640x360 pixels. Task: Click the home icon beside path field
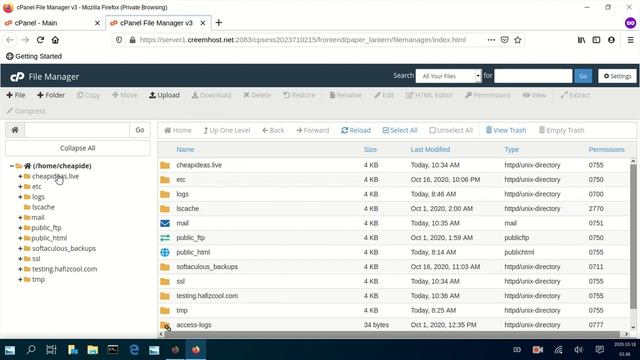click(15, 130)
